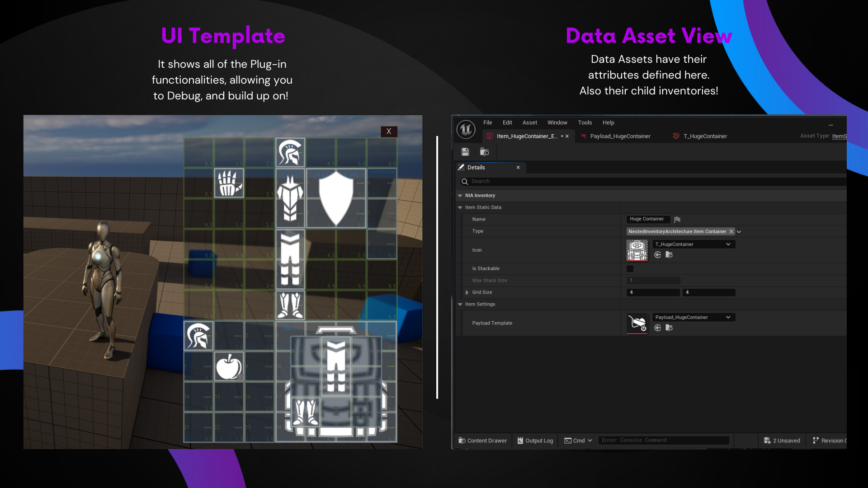Expand the Grid Size property
Image resolution: width=868 pixels, height=488 pixels.
point(467,292)
